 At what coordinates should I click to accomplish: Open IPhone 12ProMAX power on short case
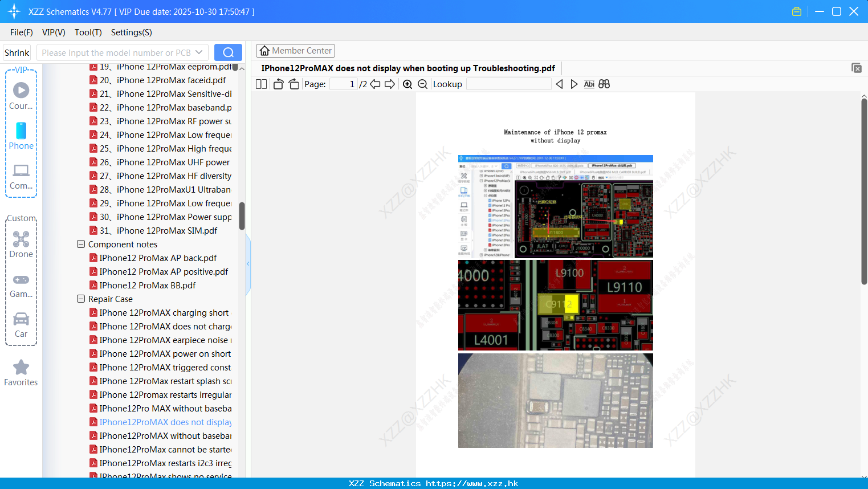pyautogui.click(x=161, y=354)
